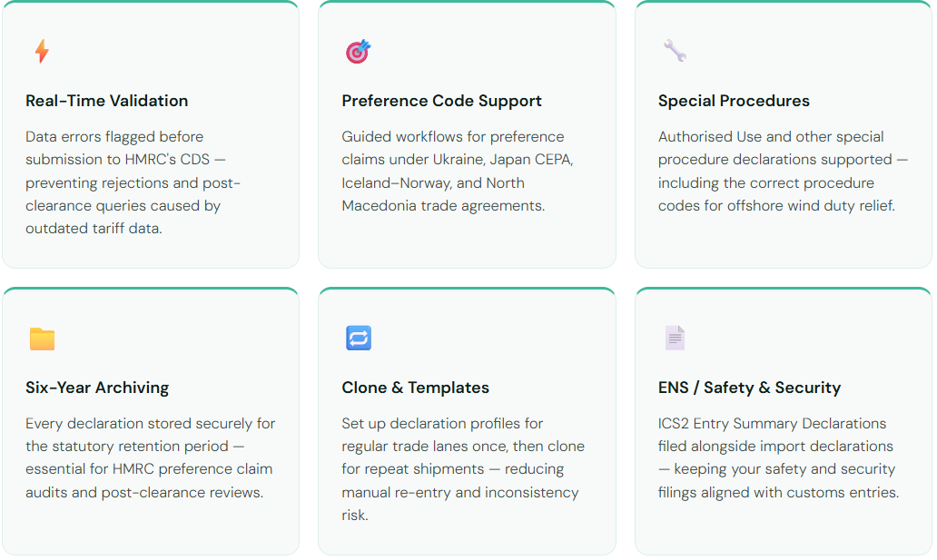Click the ENS / Safety & Security heading

pos(749,388)
